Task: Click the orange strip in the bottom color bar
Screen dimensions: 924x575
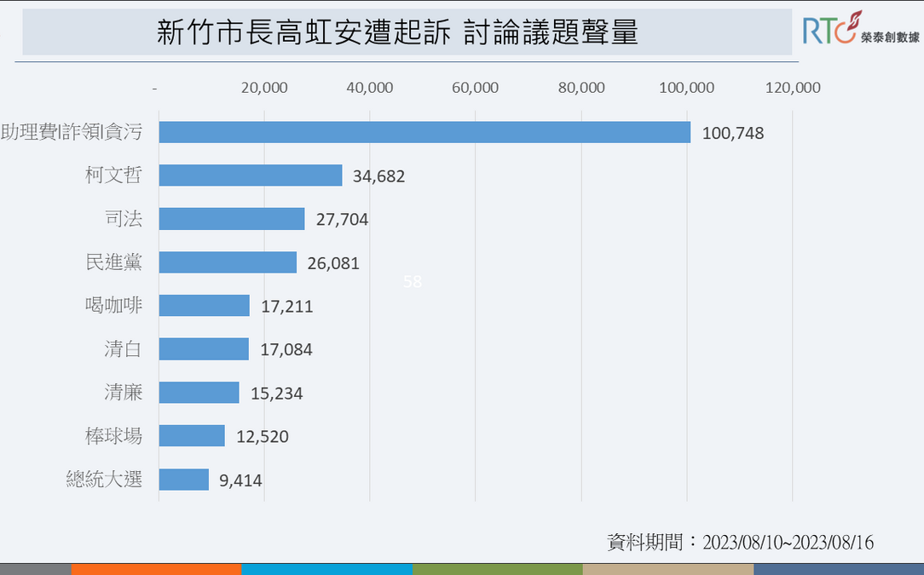Action: (x=156, y=569)
